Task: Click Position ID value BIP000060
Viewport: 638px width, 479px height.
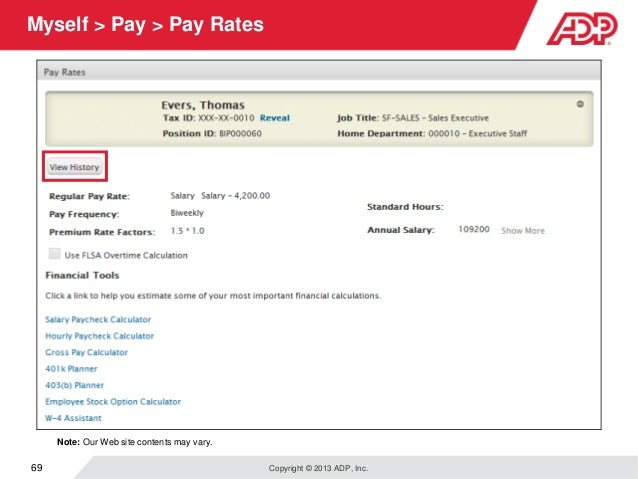Action: [240, 133]
